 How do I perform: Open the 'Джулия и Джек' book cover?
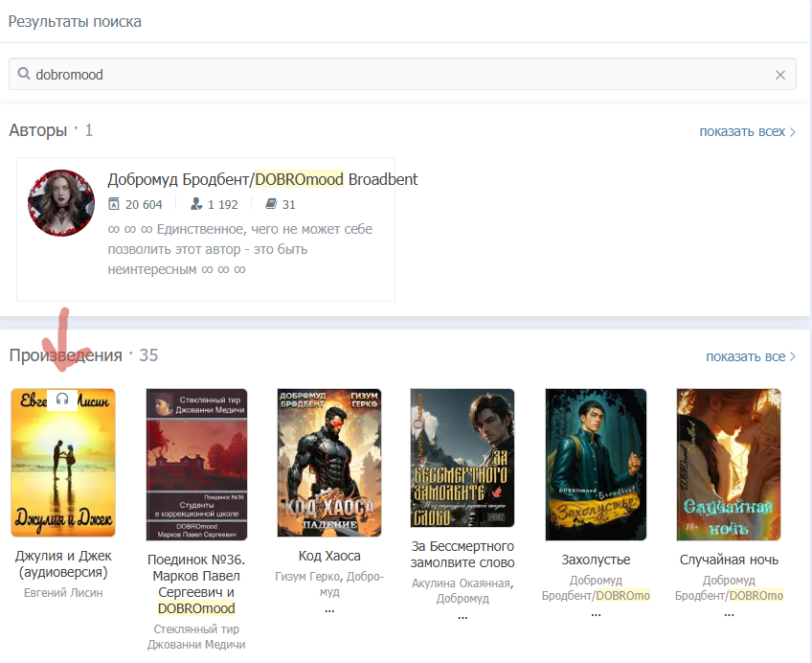63,462
